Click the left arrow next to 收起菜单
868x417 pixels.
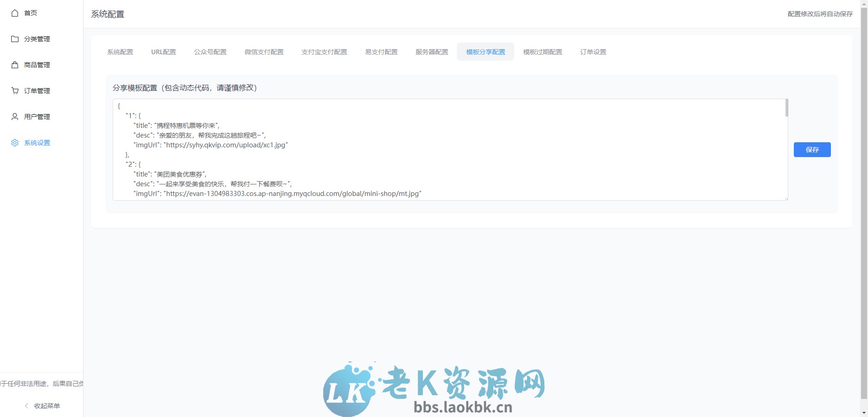pyautogui.click(x=26, y=406)
